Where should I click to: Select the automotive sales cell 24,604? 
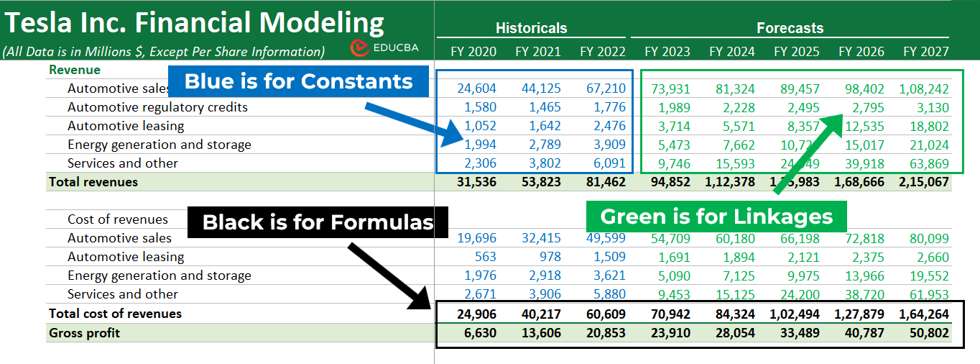click(476, 89)
